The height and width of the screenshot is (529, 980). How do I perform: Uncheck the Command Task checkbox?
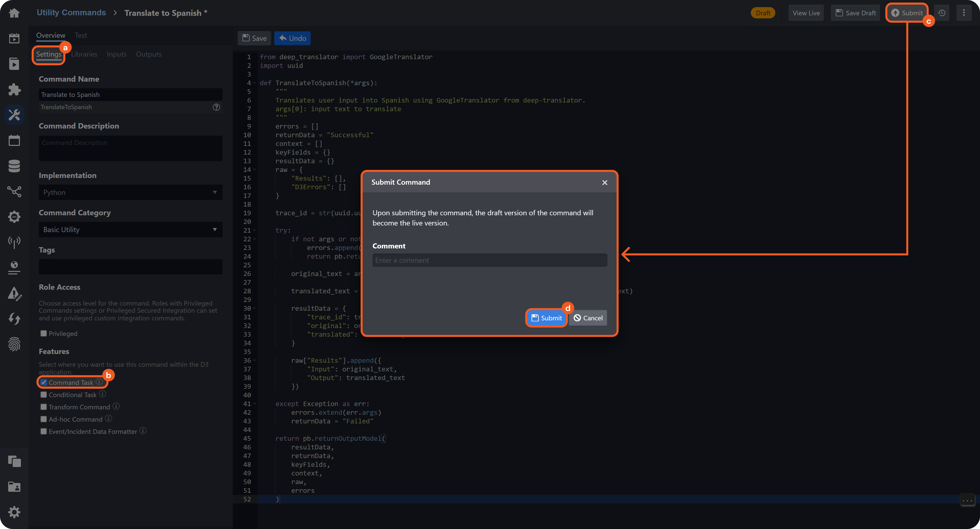pos(44,382)
